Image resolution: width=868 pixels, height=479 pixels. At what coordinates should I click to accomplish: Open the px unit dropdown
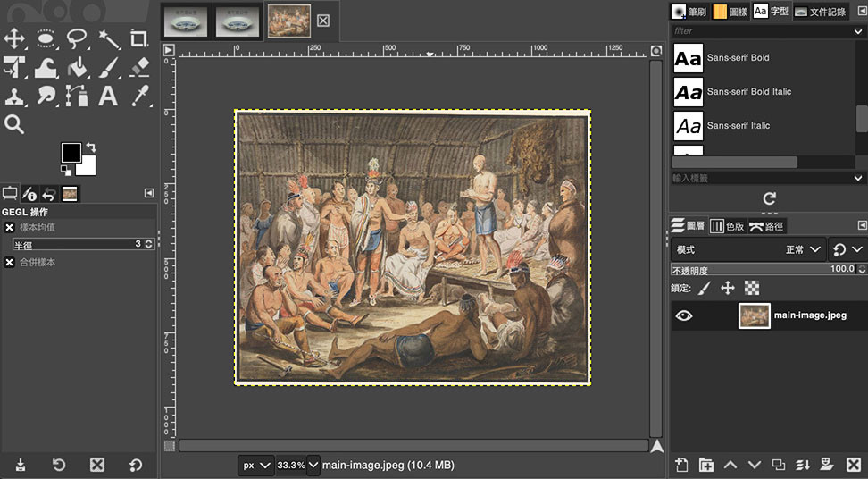coord(255,465)
